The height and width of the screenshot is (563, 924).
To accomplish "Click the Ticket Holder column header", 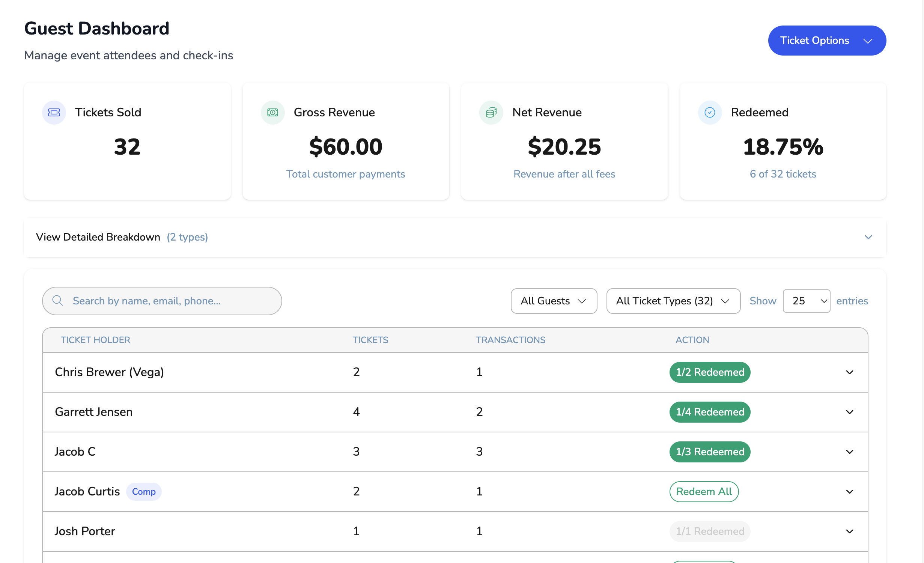I will [95, 340].
